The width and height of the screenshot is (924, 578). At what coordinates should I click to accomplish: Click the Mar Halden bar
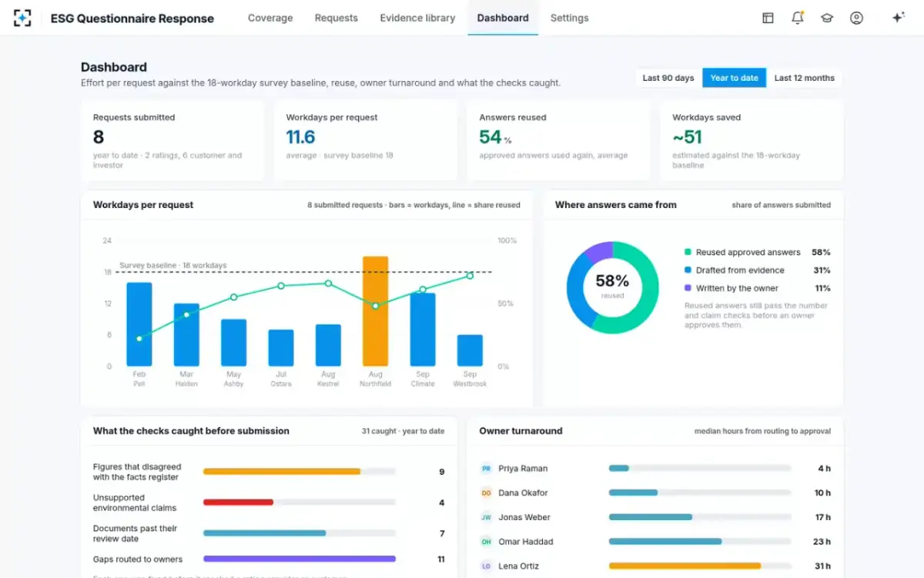click(186, 334)
